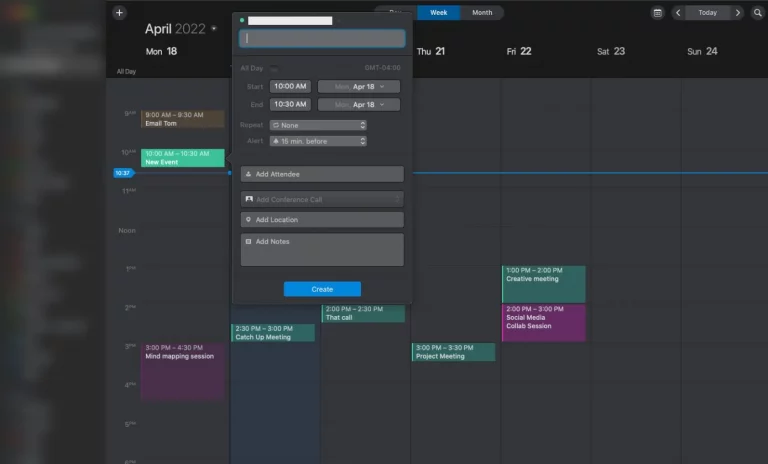Expand the Start date Apr 18 dropdown
Image resolution: width=768 pixels, height=464 pixels.
(358, 87)
